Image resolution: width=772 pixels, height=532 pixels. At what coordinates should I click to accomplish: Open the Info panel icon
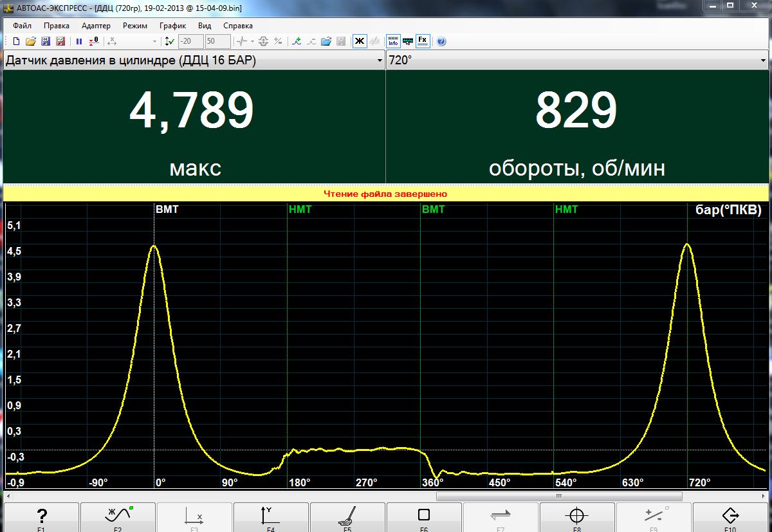click(x=392, y=41)
